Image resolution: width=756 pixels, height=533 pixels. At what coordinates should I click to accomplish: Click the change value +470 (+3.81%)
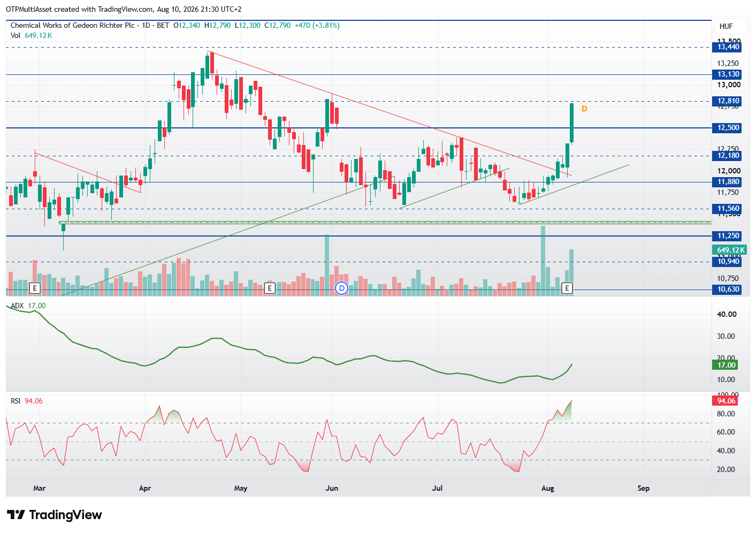point(317,25)
